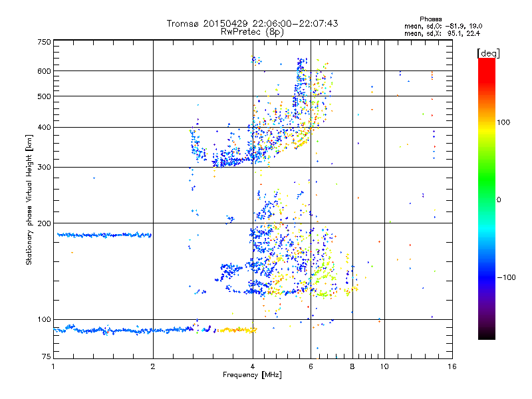Click the y-axis tick label '300'
The image size is (532, 399).
[44, 168]
